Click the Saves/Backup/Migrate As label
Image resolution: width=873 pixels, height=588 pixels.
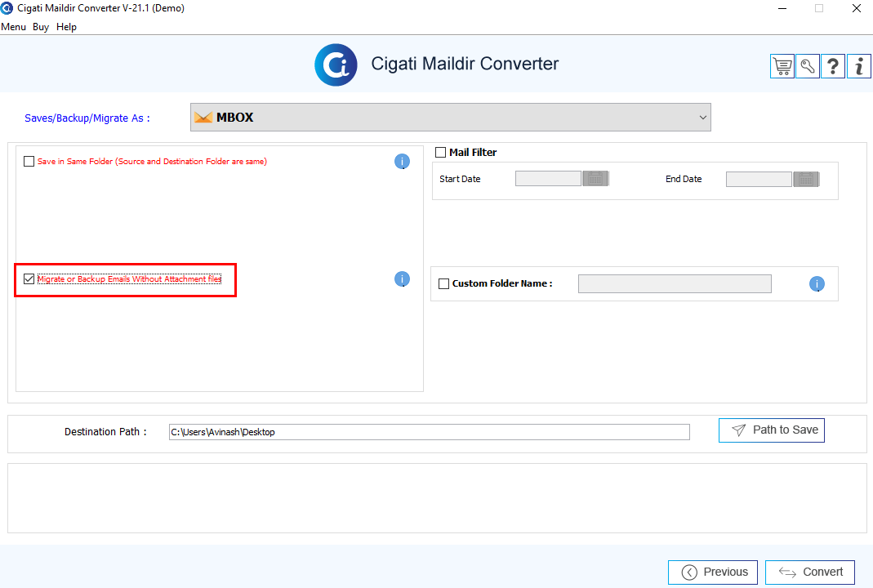[x=87, y=118]
